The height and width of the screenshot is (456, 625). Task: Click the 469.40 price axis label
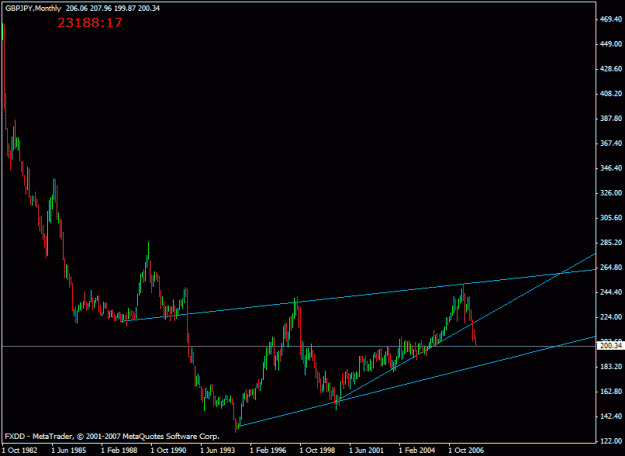(613, 19)
